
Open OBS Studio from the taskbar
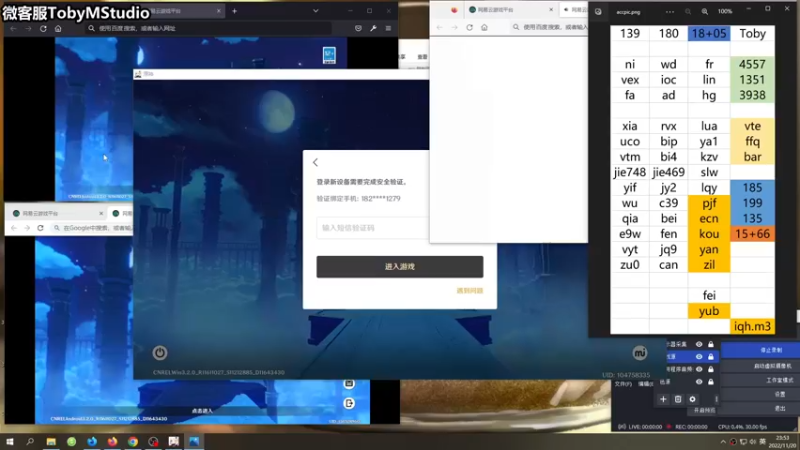pyautogui.click(x=153, y=441)
